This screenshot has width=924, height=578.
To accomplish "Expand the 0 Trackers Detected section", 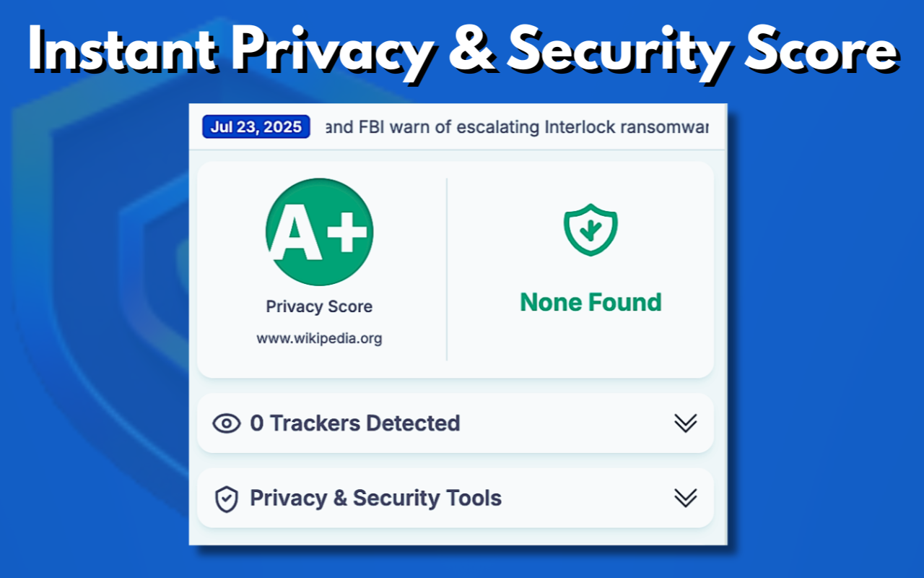I will pyautogui.click(x=455, y=423).
